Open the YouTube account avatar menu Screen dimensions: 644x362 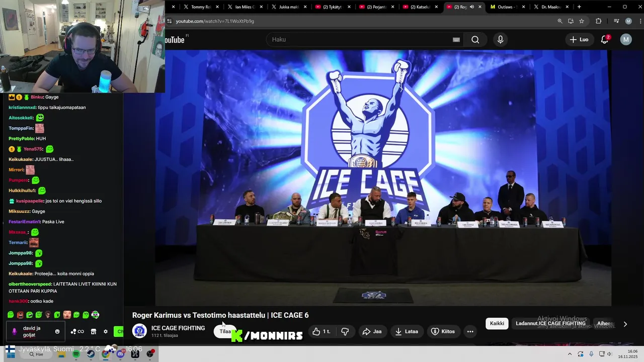[x=625, y=40]
